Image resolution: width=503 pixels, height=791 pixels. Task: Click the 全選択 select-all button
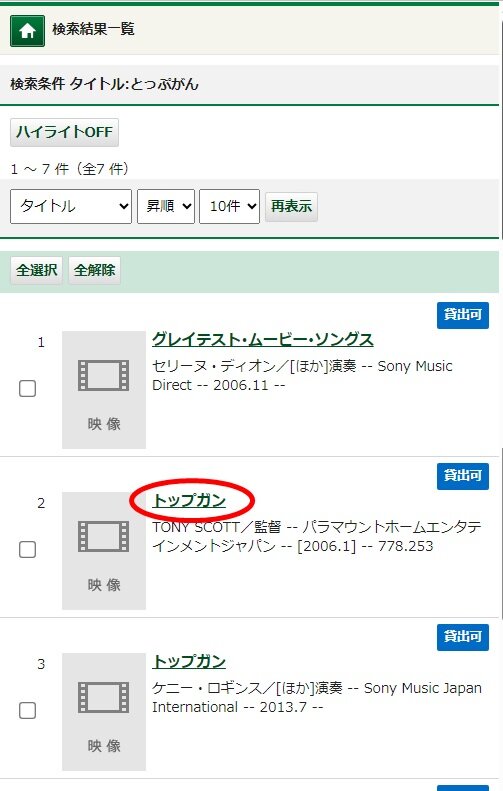point(36,270)
